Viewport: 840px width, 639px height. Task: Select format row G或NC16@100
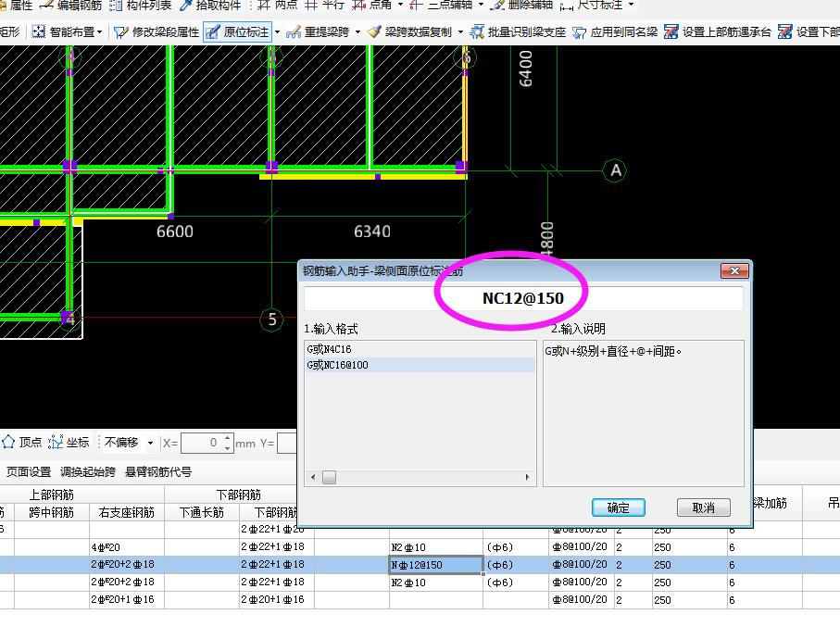[420, 365]
